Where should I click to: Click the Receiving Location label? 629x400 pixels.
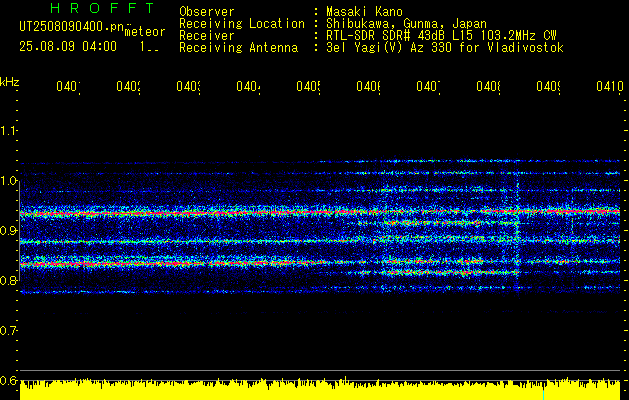(x=242, y=24)
